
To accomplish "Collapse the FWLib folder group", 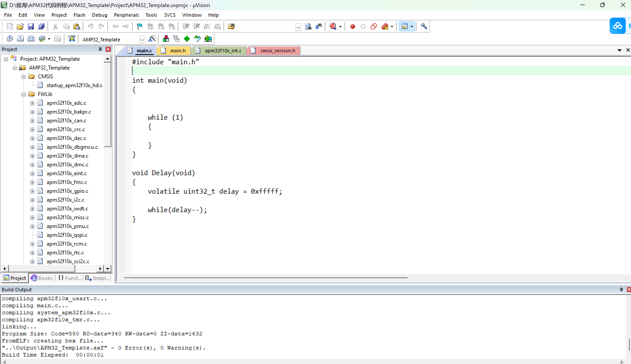I will click(24, 94).
